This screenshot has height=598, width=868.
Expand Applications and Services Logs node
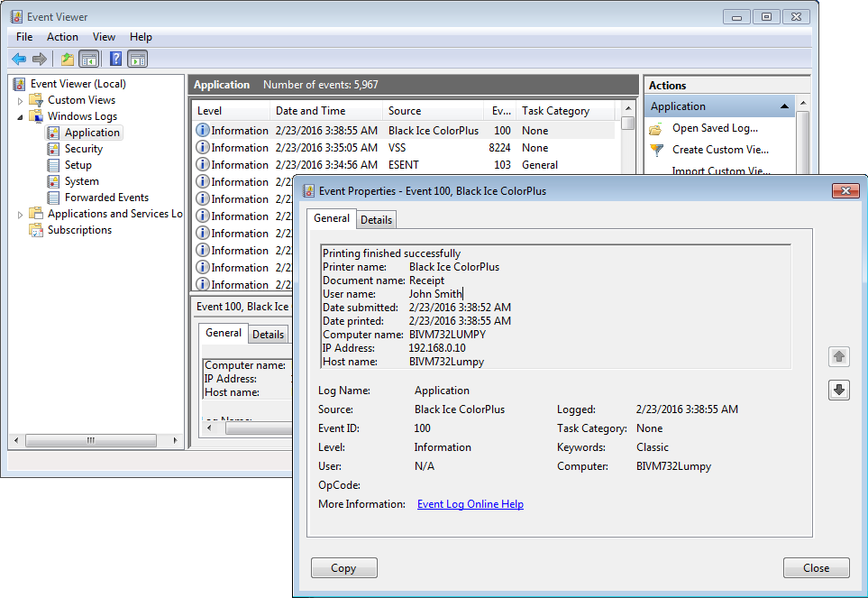coord(21,214)
